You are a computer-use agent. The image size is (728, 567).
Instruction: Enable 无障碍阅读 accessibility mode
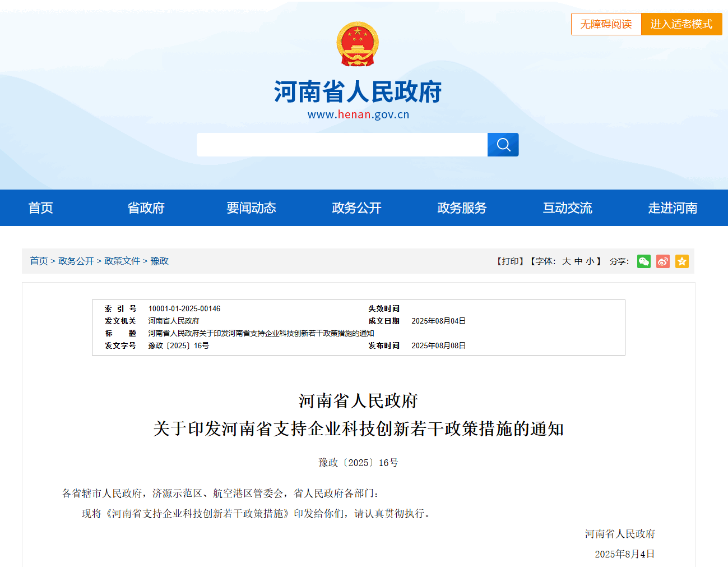click(x=606, y=24)
